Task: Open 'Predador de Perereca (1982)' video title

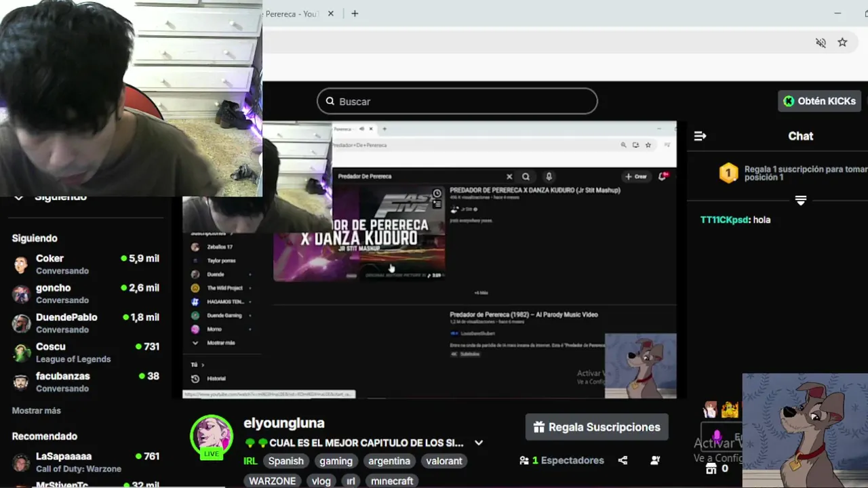Action: [524, 314]
